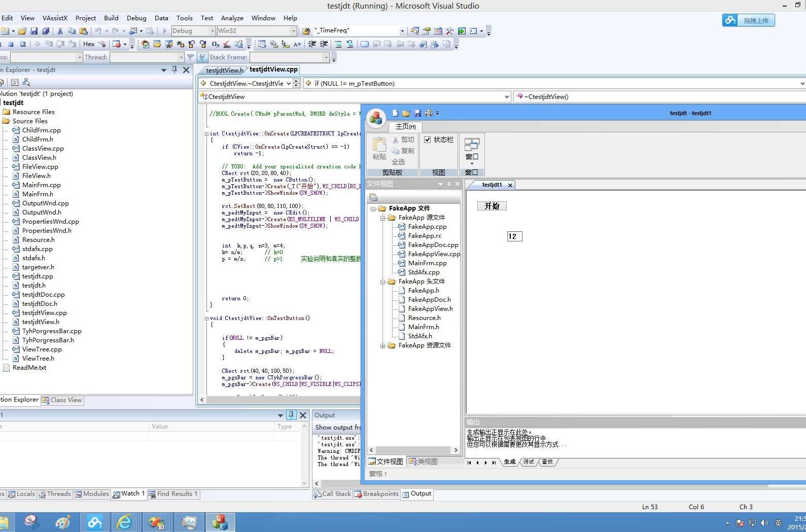Click the 窗口 windows icon in ribbon
The width and height of the screenshot is (806, 532).
point(472,151)
